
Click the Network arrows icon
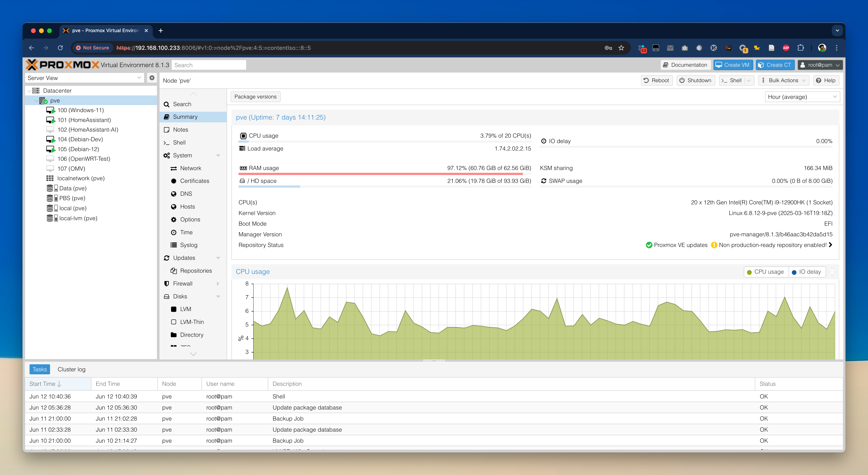point(174,168)
